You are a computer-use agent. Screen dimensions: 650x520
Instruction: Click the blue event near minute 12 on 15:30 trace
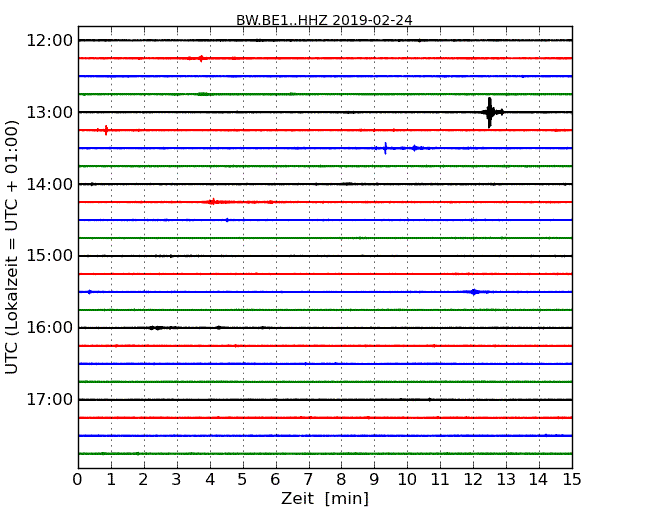click(x=474, y=292)
